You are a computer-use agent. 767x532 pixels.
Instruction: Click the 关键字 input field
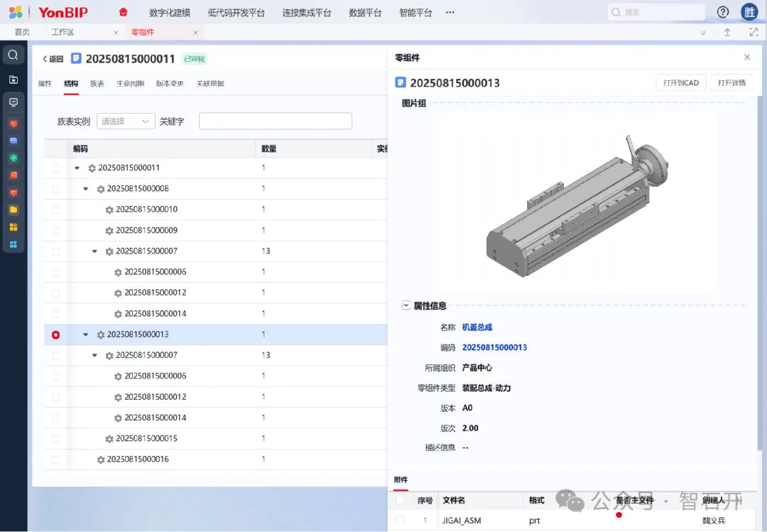point(275,121)
